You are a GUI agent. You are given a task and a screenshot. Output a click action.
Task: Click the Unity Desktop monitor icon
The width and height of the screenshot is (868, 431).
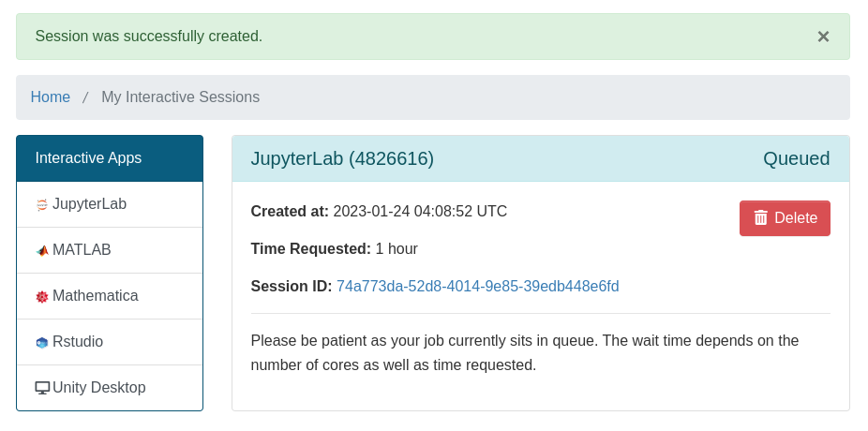coord(42,388)
